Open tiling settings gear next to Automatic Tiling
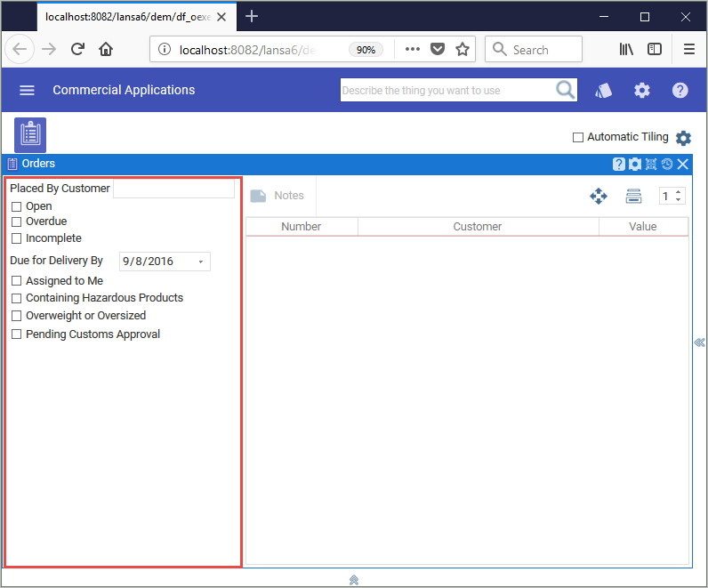This screenshot has height=588, width=708. [683, 138]
